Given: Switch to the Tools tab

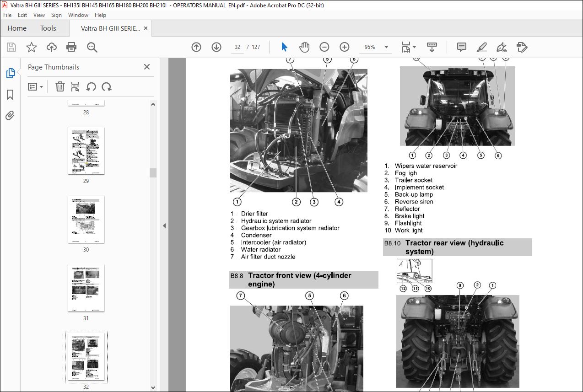Looking at the screenshot, I should (x=48, y=28).
